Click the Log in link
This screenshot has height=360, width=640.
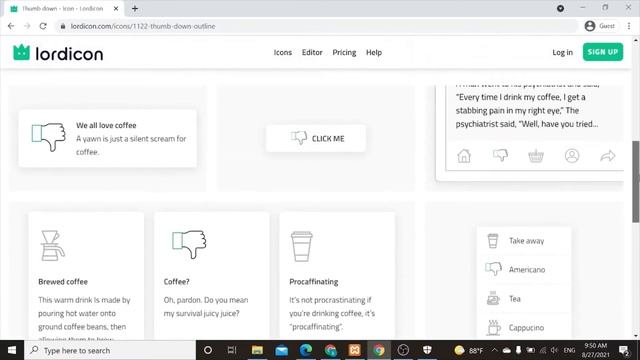click(x=562, y=52)
